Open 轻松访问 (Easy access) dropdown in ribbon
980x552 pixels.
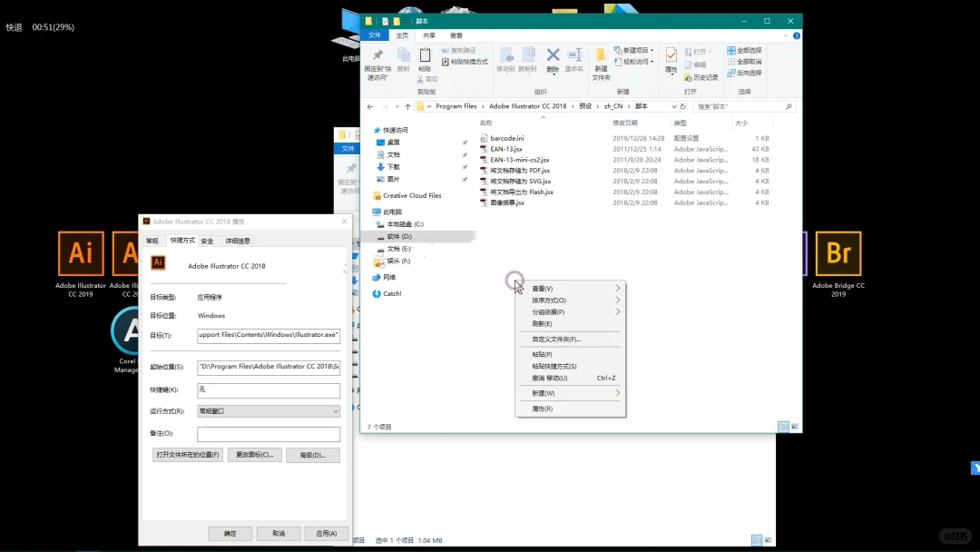tap(633, 62)
